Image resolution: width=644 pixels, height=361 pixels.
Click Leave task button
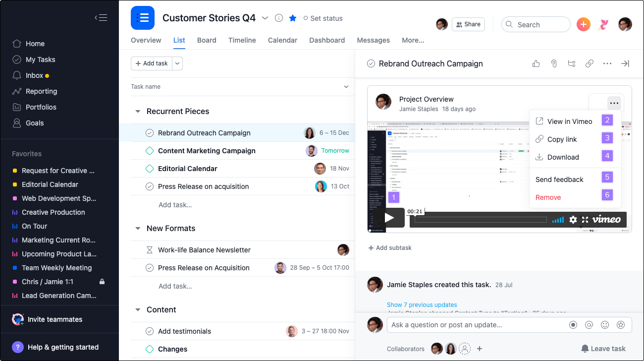(603, 349)
